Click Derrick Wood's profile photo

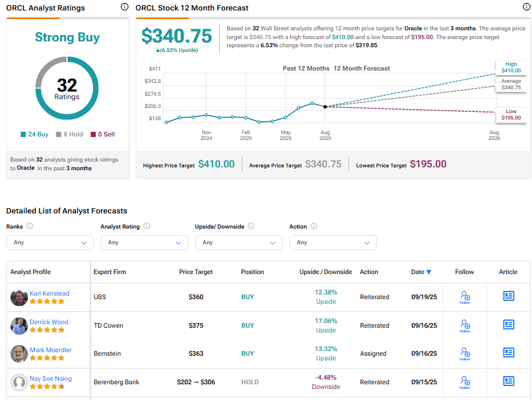click(x=19, y=326)
